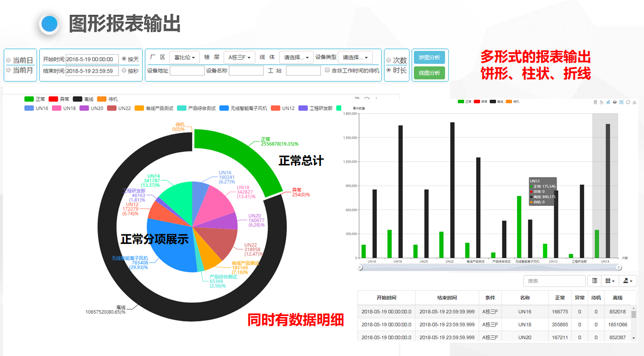The width and height of the screenshot is (644, 356).
Task: Enable the 含非工作时间的待机 checkbox
Action: [x=327, y=71]
